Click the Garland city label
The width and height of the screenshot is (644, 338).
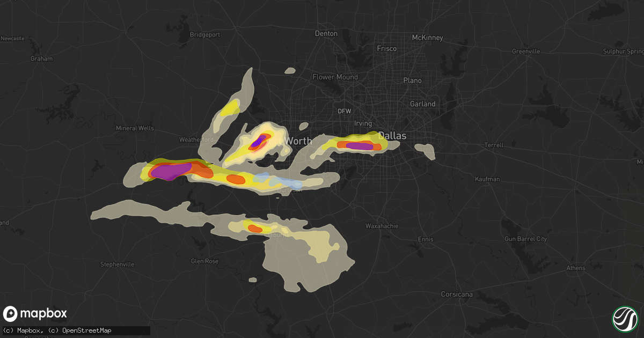pyautogui.click(x=423, y=104)
